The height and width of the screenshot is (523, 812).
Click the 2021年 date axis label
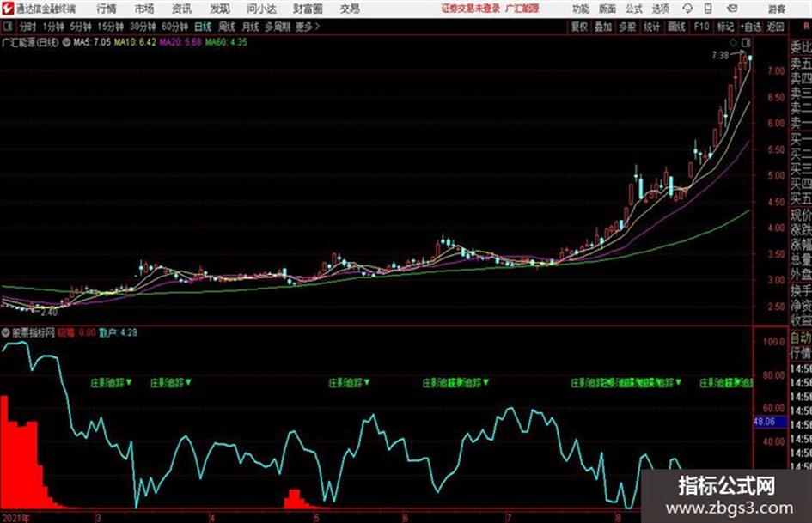pyautogui.click(x=15, y=518)
